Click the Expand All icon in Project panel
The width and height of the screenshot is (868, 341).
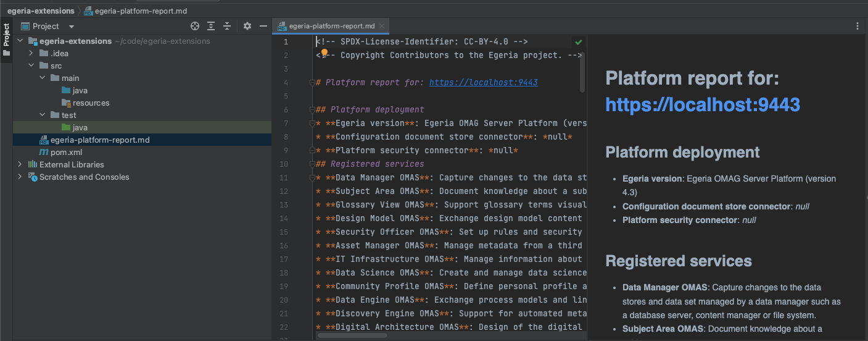point(211,26)
